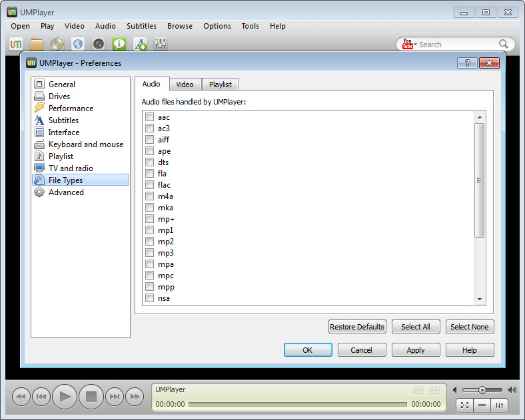Click the previous track button
This screenshot has height=420, width=525.
pos(41,397)
